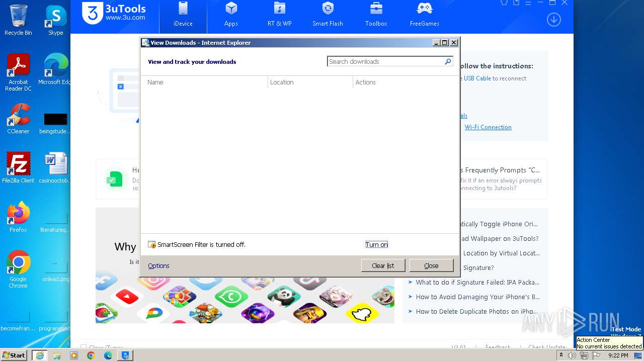Click the Clear list button
Screen dimensions: 644x362
pyautogui.click(x=383, y=265)
